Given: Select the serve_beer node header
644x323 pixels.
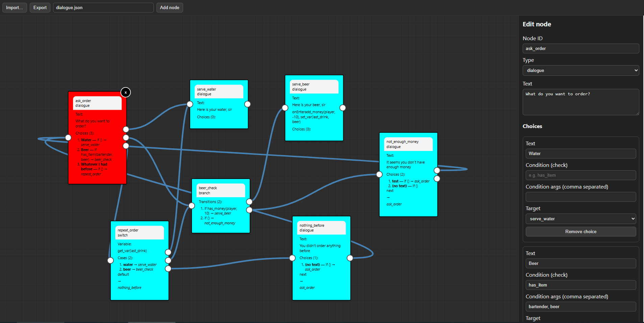Looking at the screenshot, I should [314, 87].
